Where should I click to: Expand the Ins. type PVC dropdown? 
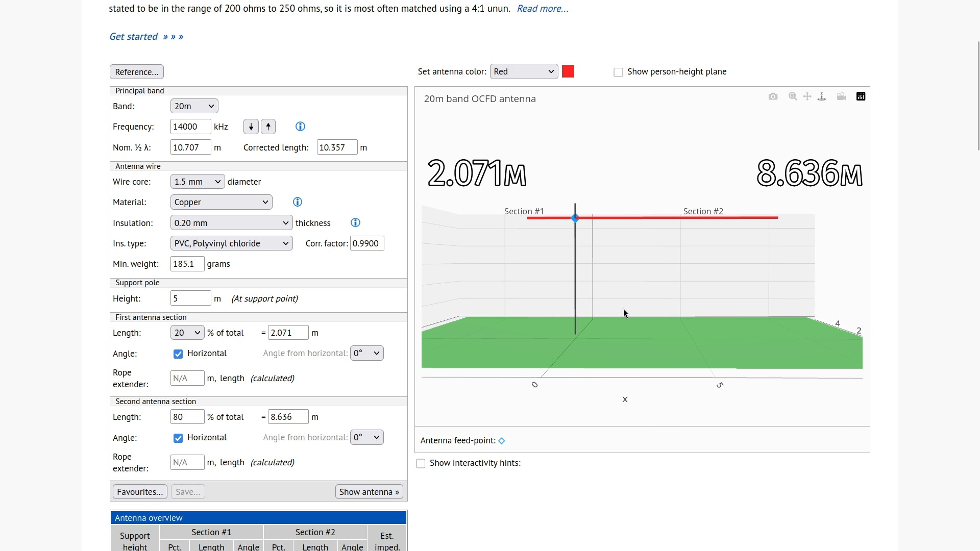point(231,243)
